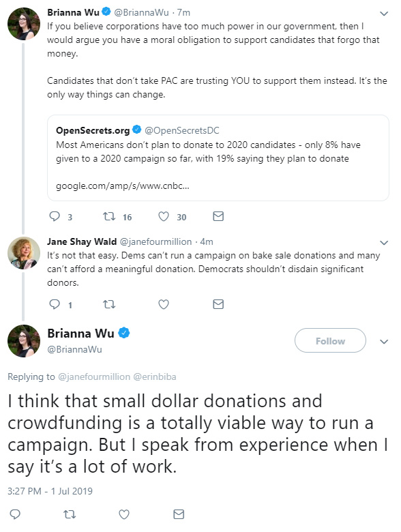The image size is (401, 532).
Task: Open the google.com/amp cnbc link
Action: click(123, 186)
